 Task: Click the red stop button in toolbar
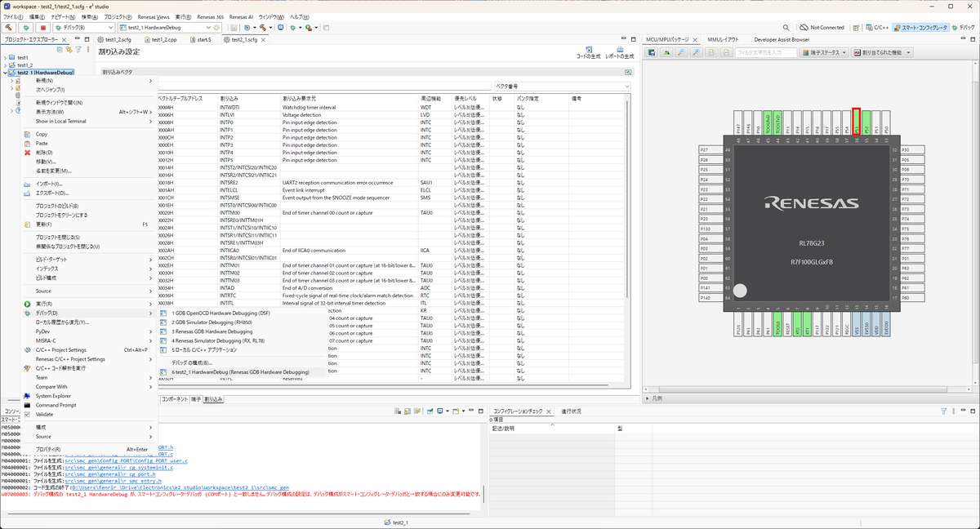click(x=43, y=27)
